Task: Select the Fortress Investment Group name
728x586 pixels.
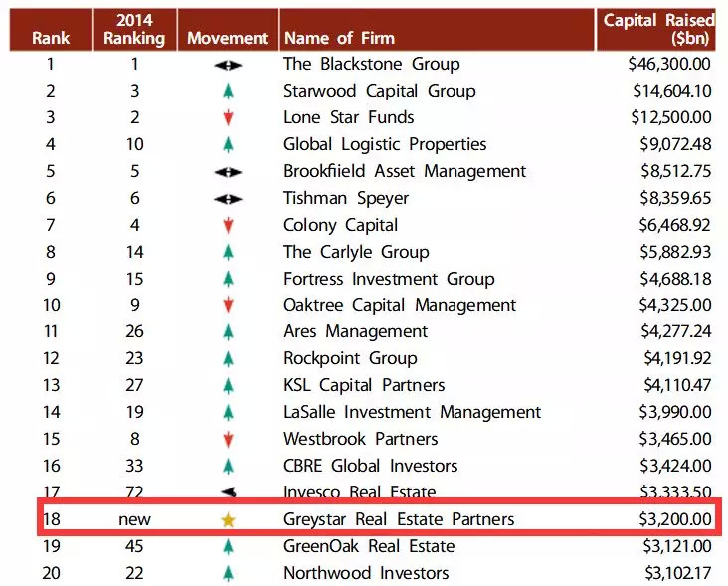Action: pyautogui.click(x=389, y=279)
